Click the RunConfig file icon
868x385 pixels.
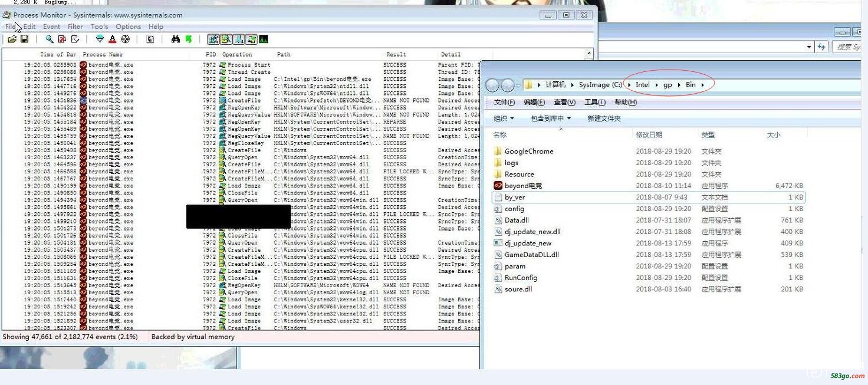pyautogui.click(x=498, y=278)
